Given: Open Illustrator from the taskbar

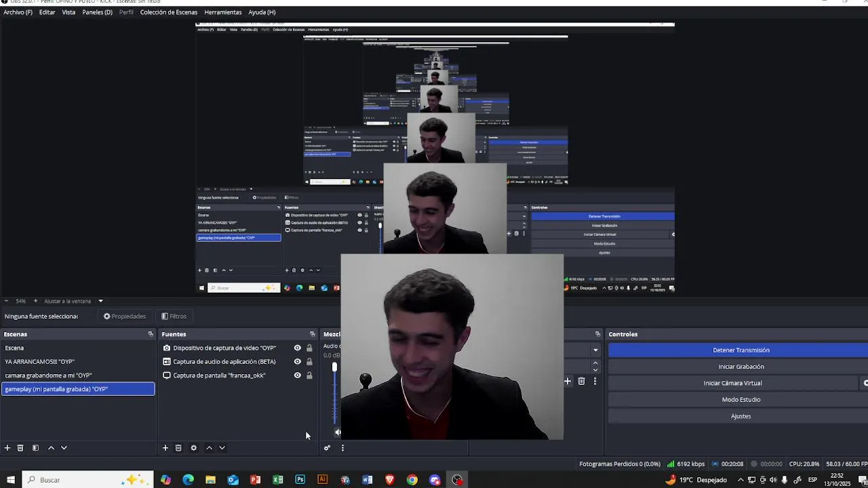Looking at the screenshot, I should [322, 480].
